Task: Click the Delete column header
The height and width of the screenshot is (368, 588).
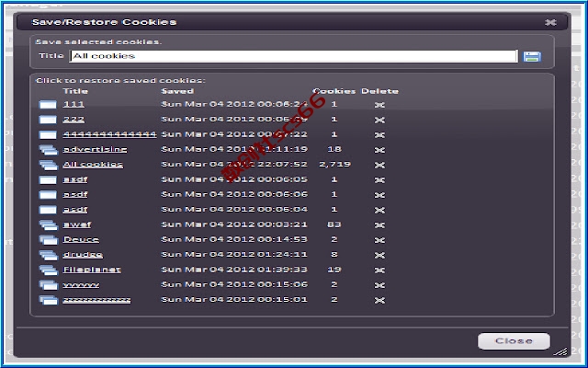Action: [379, 91]
